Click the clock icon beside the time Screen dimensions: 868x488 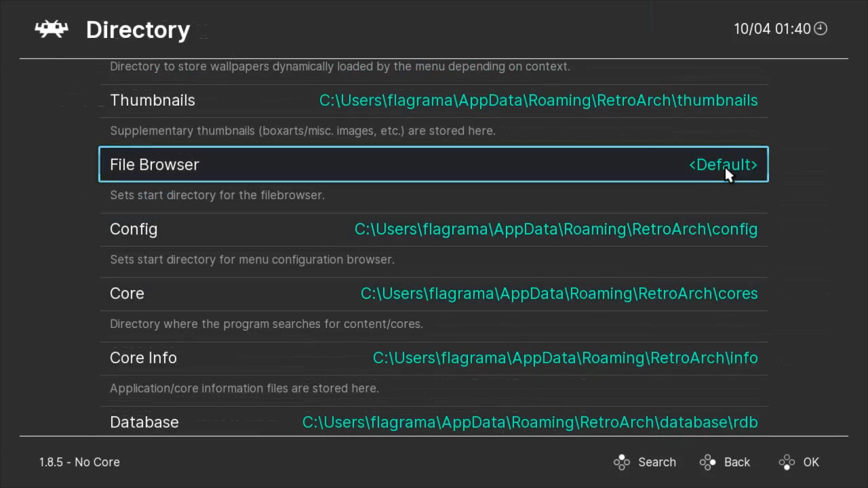[x=821, y=28]
